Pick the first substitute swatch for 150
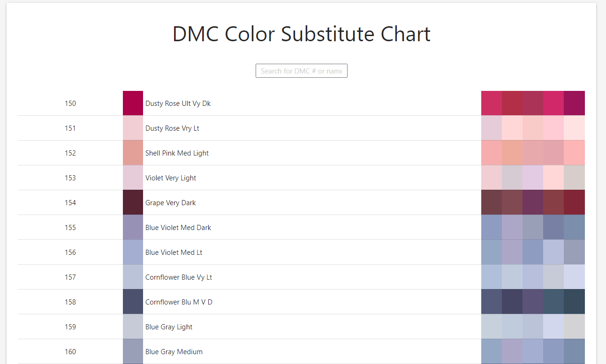Image resolution: width=606 pixels, height=364 pixels. pos(491,103)
